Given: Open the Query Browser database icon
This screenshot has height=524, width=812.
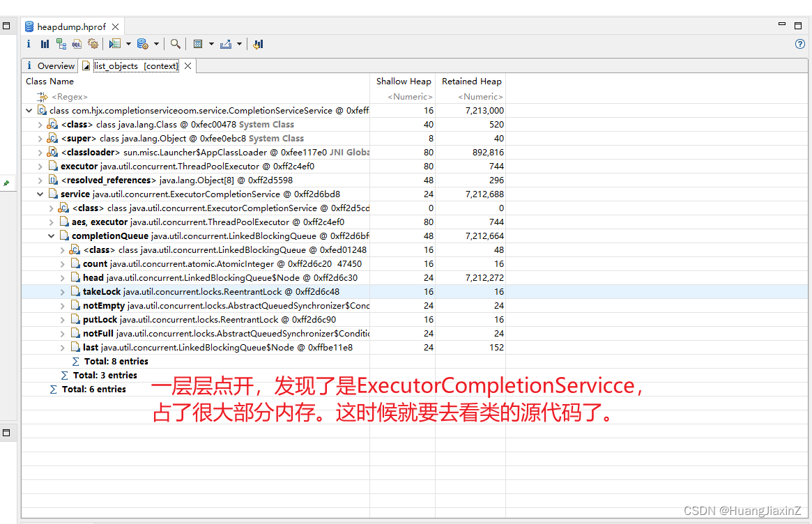Looking at the screenshot, I should pyautogui.click(x=143, y=44).
